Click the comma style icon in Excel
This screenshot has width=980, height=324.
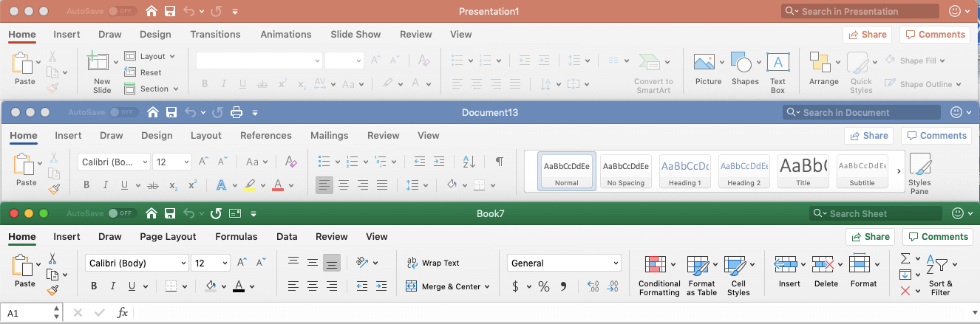pyautogui.click(x=563, y=286)
